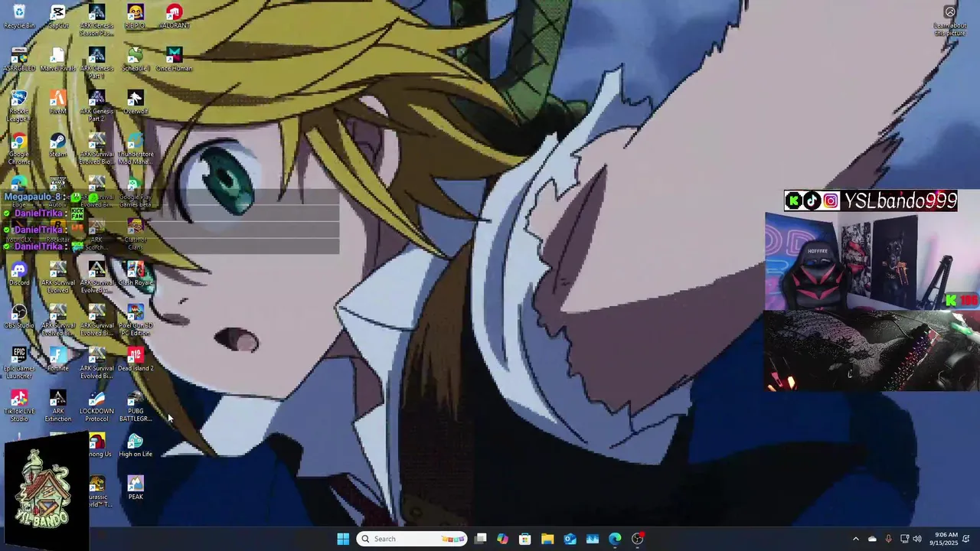
Task: Open Thunderstore Mod Manager shortcut
Action: [x=136, y=148]
